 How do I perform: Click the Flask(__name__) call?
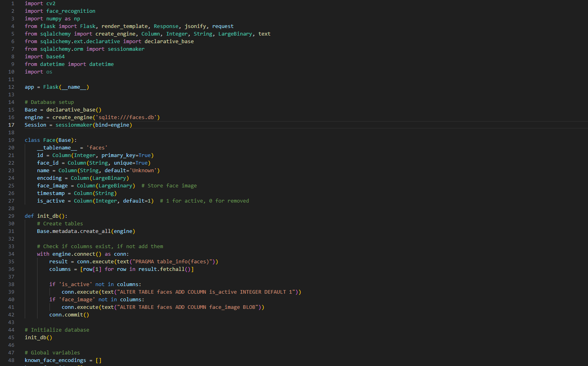click(x=66, y=87)
